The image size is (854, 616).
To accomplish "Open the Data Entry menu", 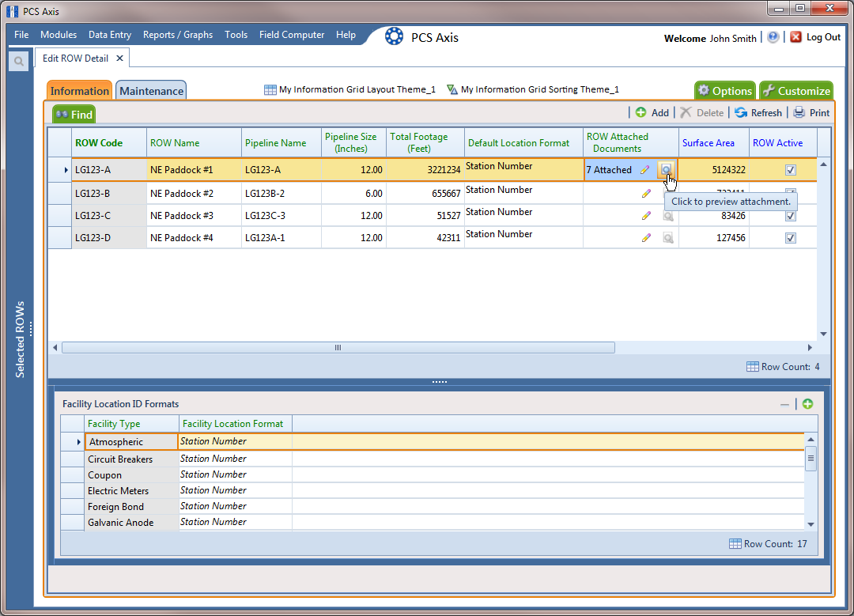I will pyautogui.click(x=109, y=34).
